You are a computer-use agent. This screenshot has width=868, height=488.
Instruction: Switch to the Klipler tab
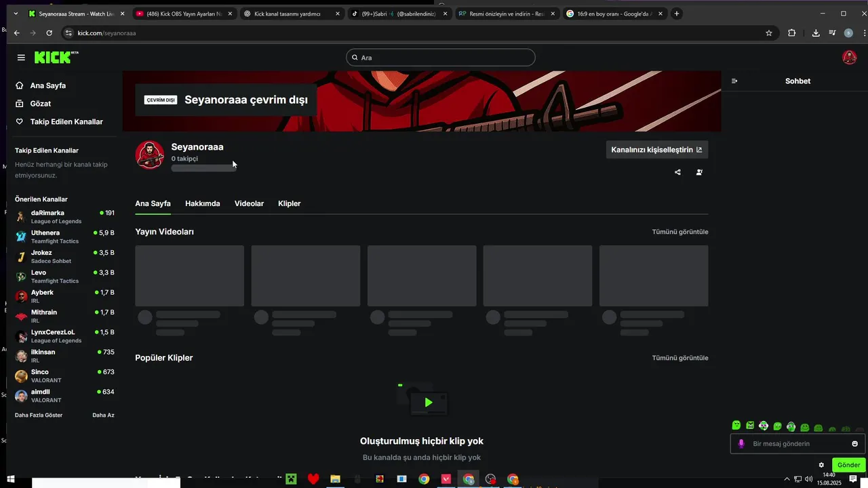pos(289,203)
